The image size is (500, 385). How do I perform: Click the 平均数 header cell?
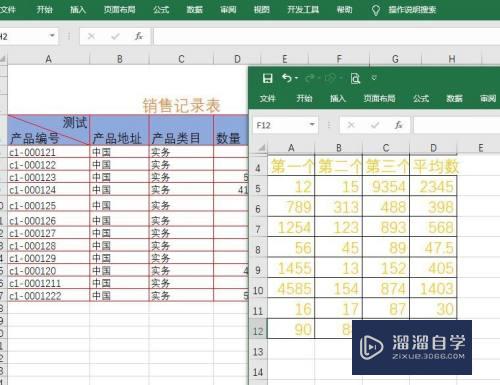(433, 166)
